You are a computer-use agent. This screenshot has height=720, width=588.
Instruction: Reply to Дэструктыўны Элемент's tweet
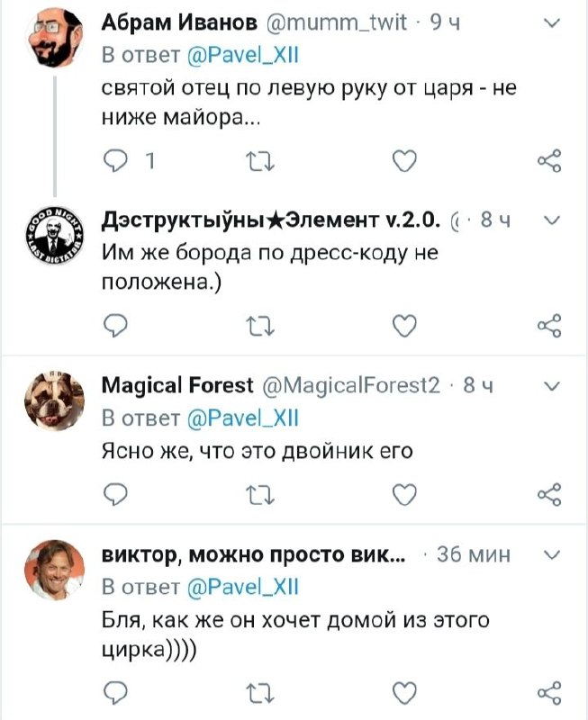click(114, 327)
